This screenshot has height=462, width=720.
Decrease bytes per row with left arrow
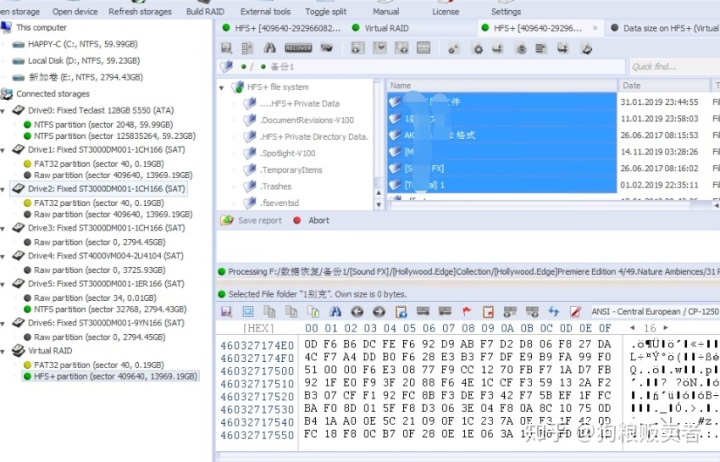[x=633, y=328]
